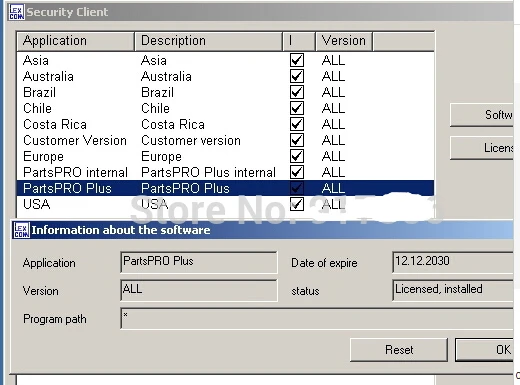Click the partially visible Softw... button
520x385 pixels.
[x=482, y=115]
